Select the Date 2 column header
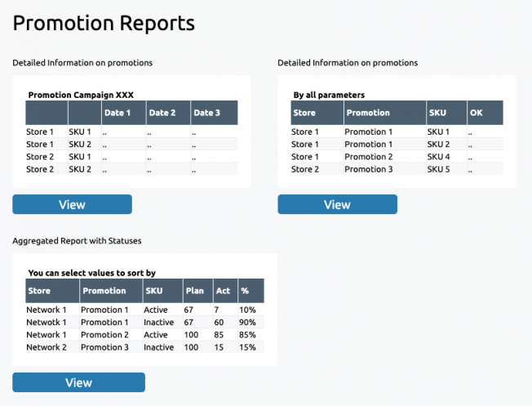532x406 pixels. (168, 113)
